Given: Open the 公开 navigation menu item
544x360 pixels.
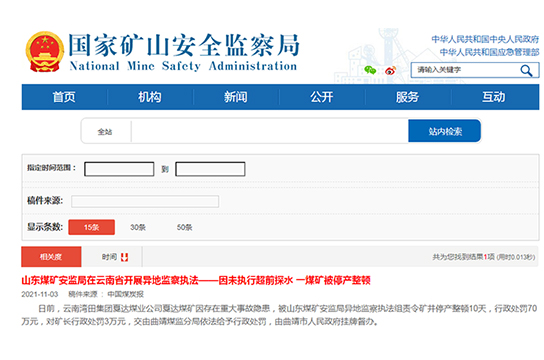Looking at the screenshot, I should click(322, 97).
